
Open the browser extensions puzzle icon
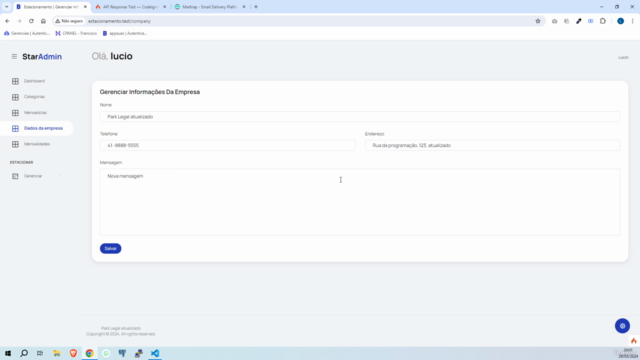(603, 21)
